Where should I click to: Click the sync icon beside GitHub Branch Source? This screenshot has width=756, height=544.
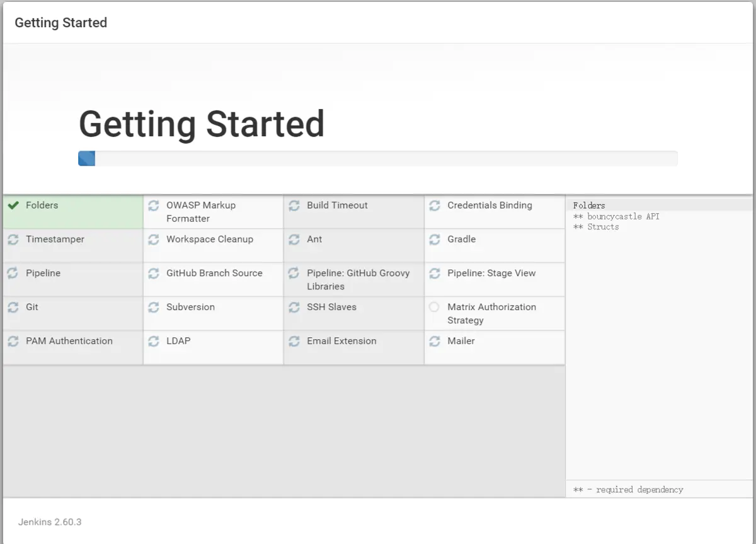(x=154, y=274)
